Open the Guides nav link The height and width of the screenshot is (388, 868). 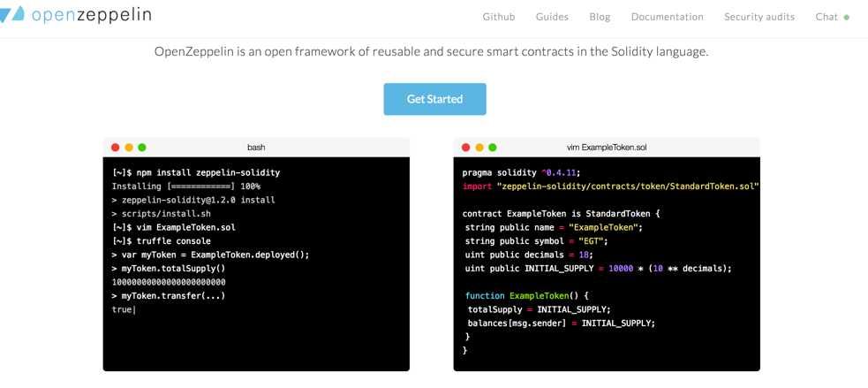coord(552,17)
